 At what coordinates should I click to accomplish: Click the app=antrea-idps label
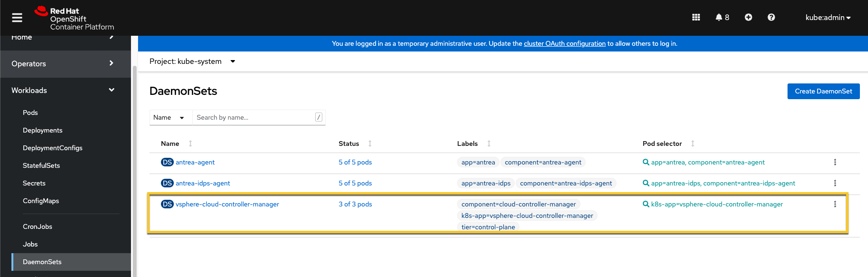point(486,183)
